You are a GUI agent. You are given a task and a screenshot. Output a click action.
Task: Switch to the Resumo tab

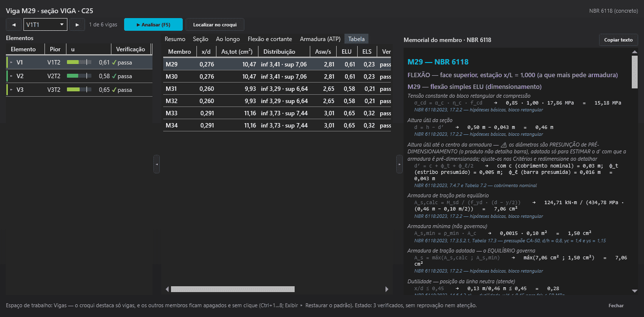click(x=175, y=39)
